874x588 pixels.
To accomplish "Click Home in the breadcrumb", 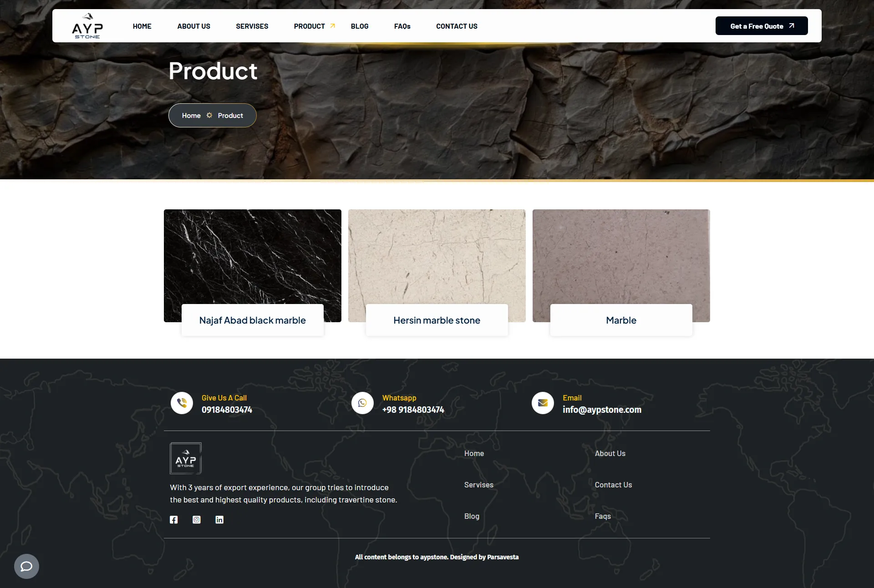I will click(191, 116).
